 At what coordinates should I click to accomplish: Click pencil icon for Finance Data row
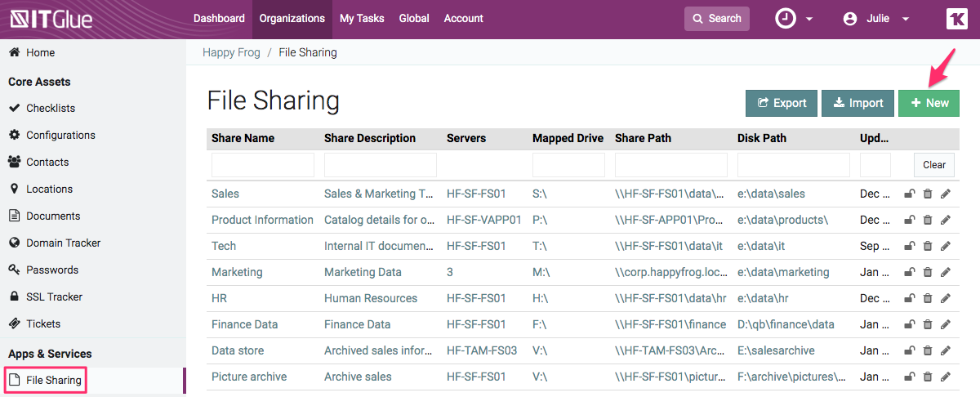point(946,324)
